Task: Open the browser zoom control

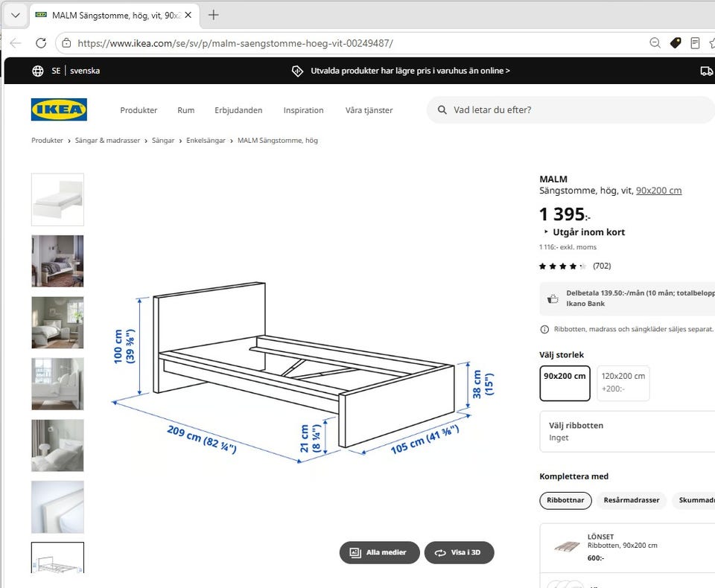Action: [x=655, y=43]
